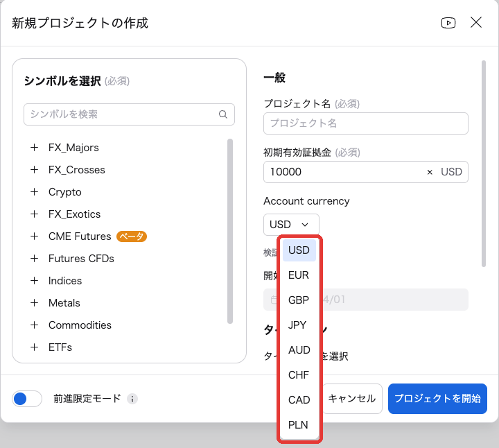499x448 pixels.
Task: Close the new project dialog
Action: (x=476, y=23)
